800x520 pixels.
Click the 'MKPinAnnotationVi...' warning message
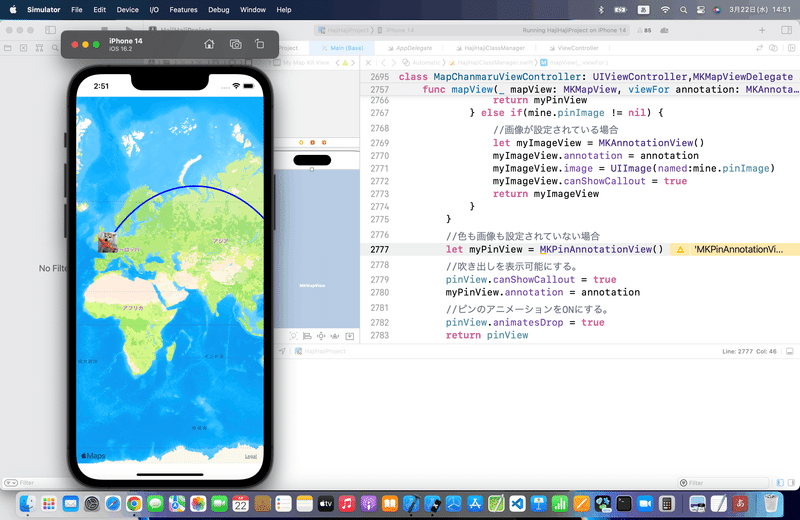(x=739, y=250)
